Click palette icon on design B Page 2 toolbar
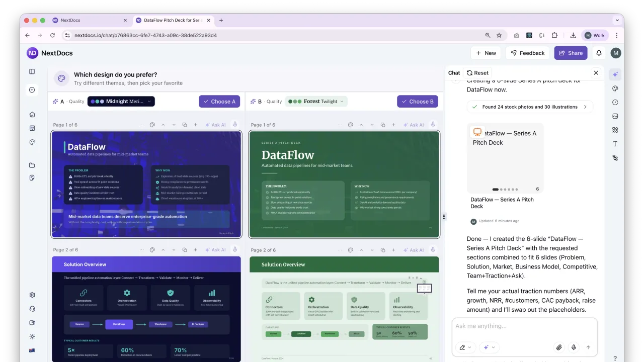The image size is (644, 362). [x=351, y=250]
